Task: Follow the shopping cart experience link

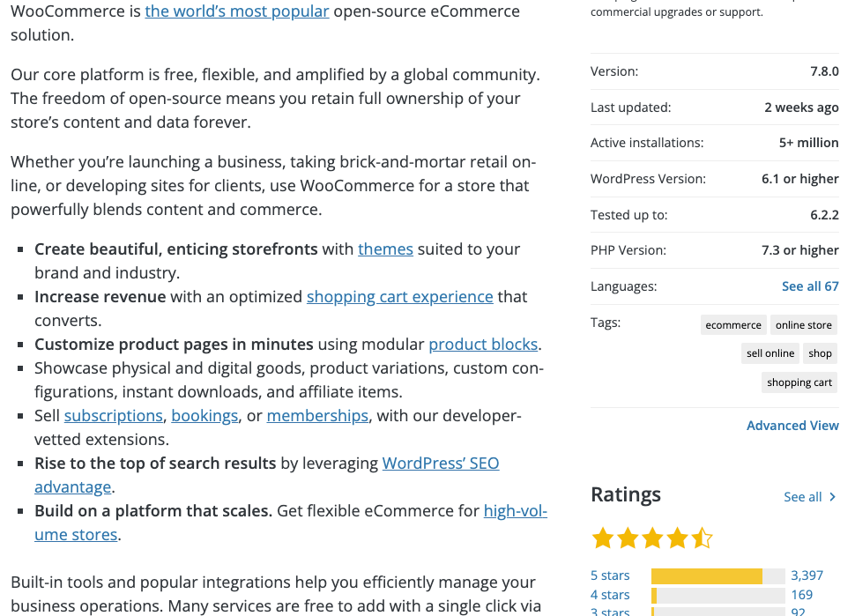Action: (x=399, y=296)
